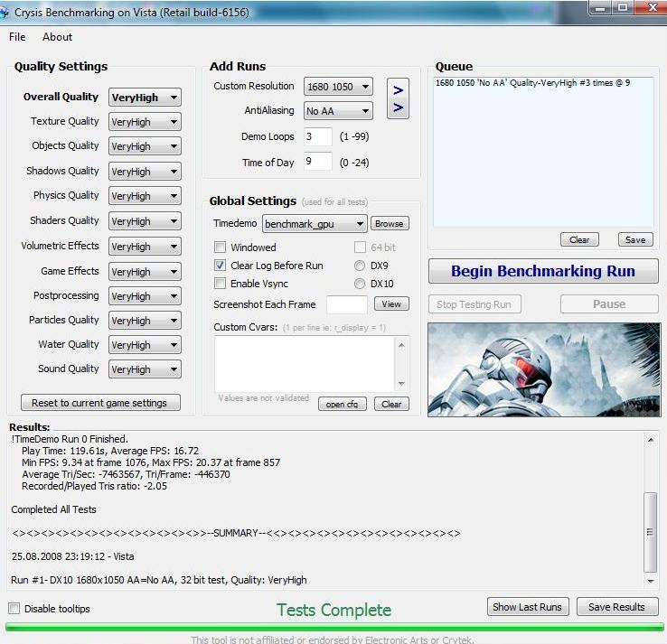Open the Volumetric Effects dropdown
Screen dimensions: 667x644
coord(145,247)
